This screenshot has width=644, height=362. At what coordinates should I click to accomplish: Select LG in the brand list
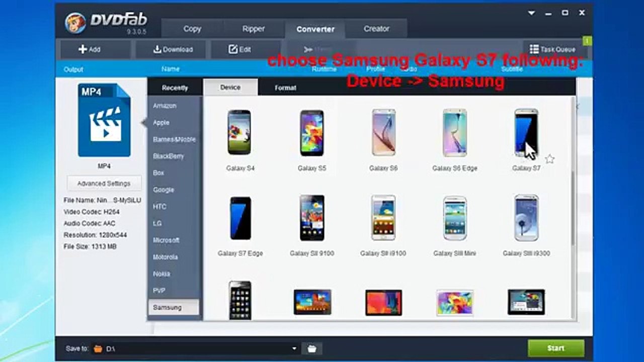pos(174,223)
